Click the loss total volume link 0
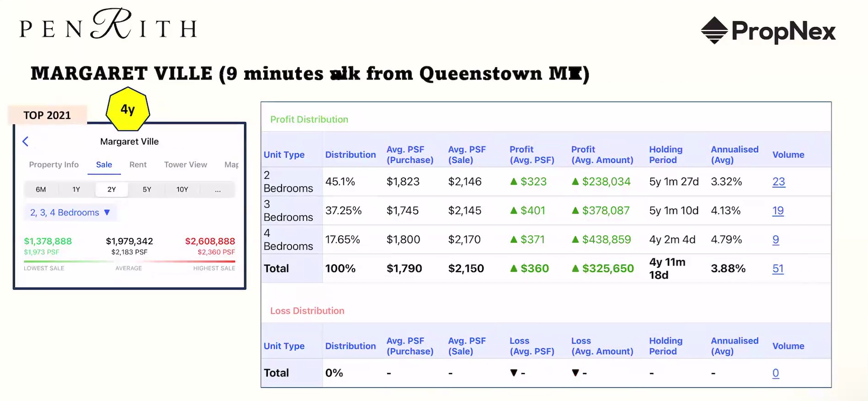This screenshot has height=401, width=868. click(x=776, y=373)
